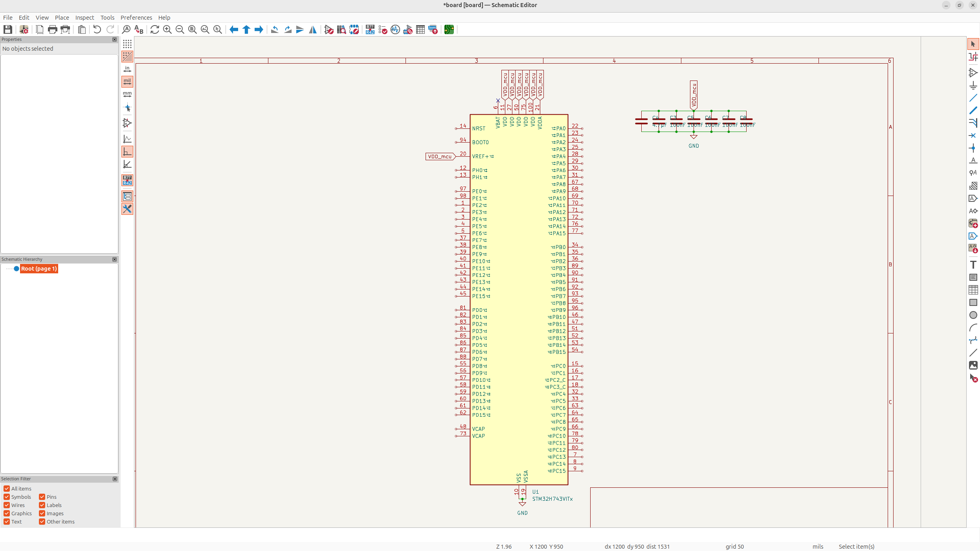
Task: Click Zoom to fit page icon
Action: (192, 29)
